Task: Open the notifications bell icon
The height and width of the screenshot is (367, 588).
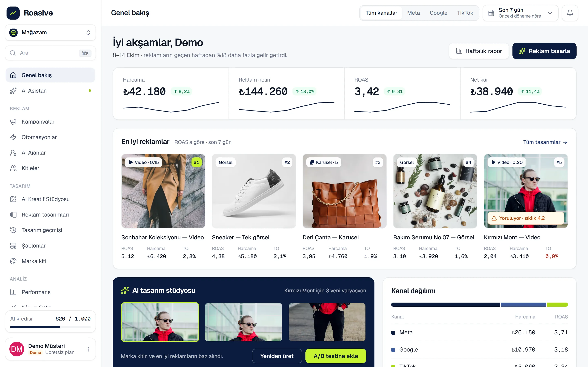Action: pos(570,13)
